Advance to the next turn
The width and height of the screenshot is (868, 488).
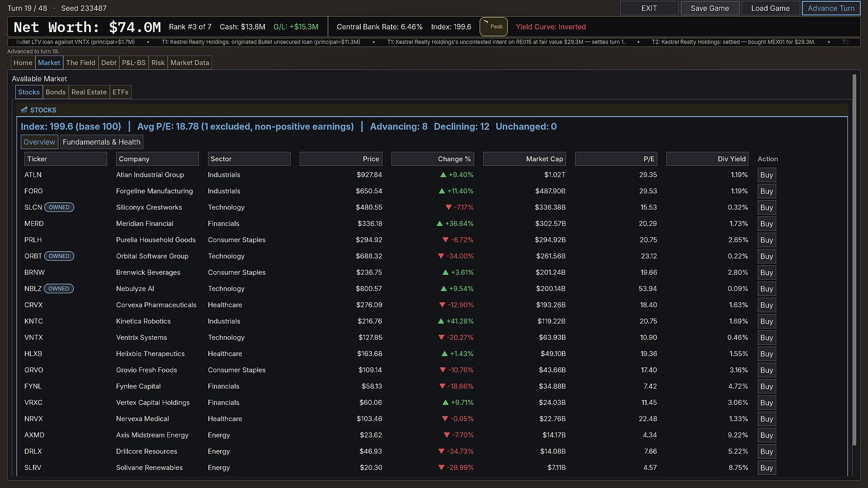point(831,8)
